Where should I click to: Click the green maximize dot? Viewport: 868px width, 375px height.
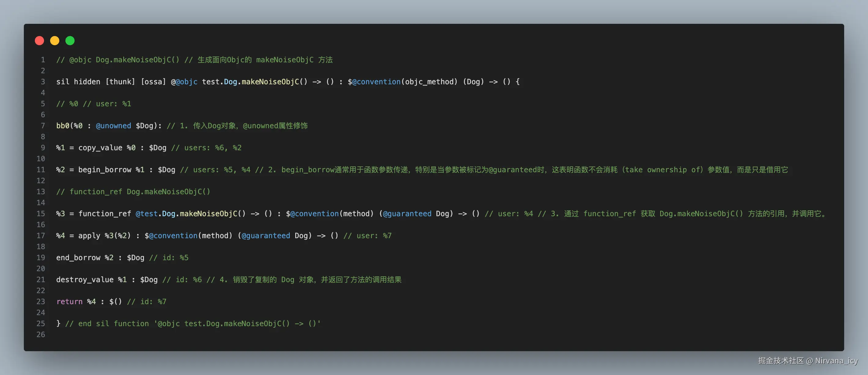pyautogui.click(x=70, y=41)
